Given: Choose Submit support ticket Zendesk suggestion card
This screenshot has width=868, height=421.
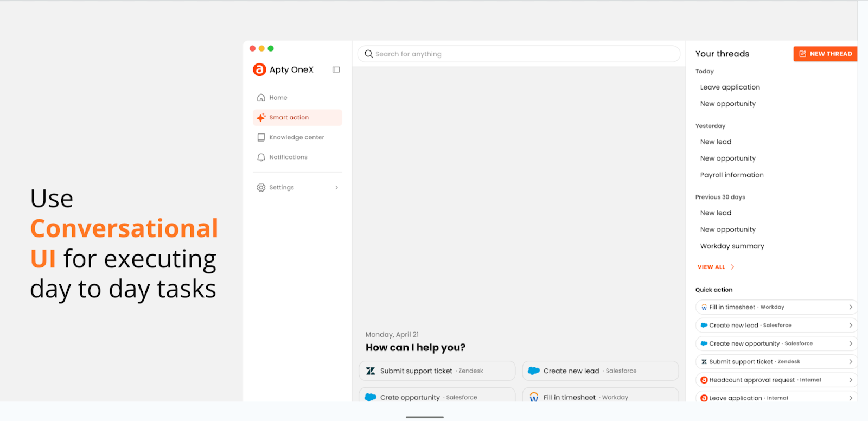Looking at the screenshot, I should pos(437,371).
